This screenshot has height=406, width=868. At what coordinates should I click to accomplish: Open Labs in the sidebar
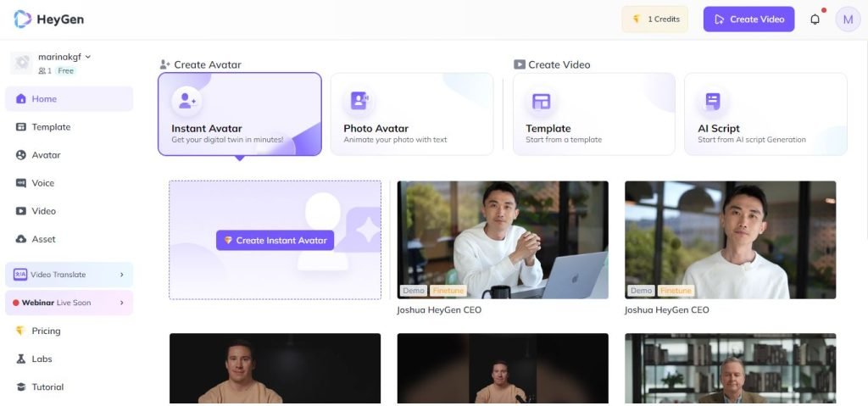click(70, 359)
